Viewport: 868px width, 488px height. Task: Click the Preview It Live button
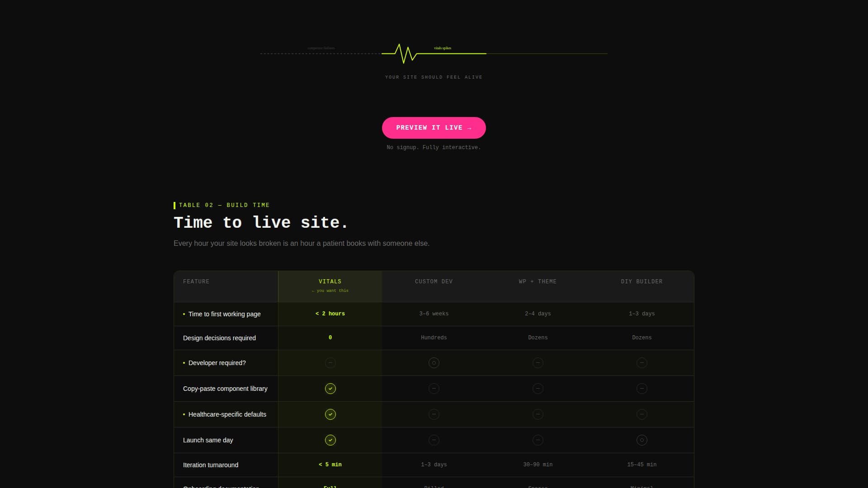pyautogui.click(x=434, y=128)
